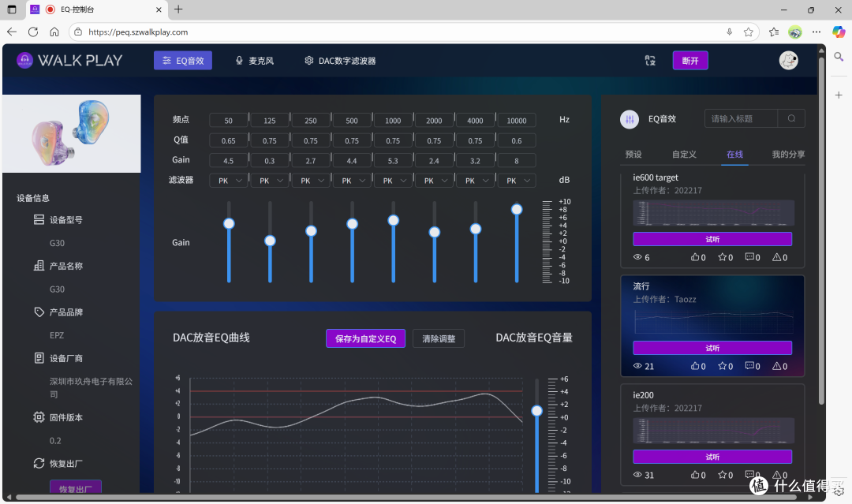Open filter type dropdown for 10000 Hz band
852x504 pixels.
click(x=517, y=181)
